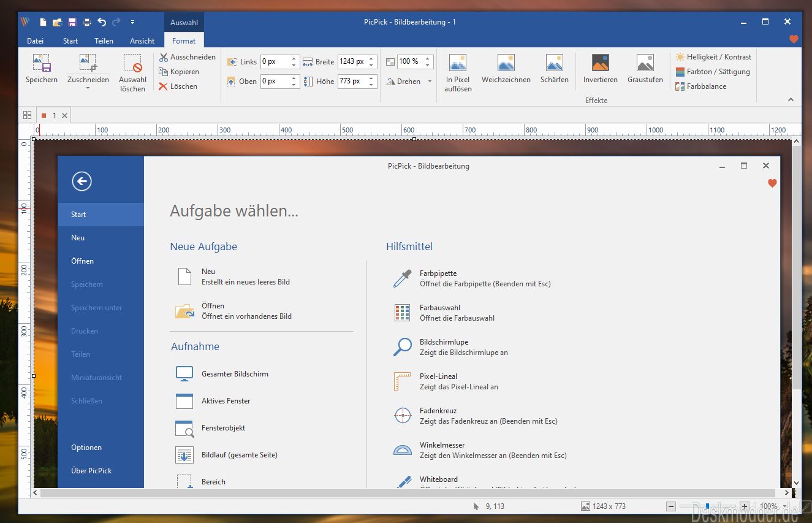Increase the Links value with up arrow
Viewport: 812px width, 523px height.
294,59
